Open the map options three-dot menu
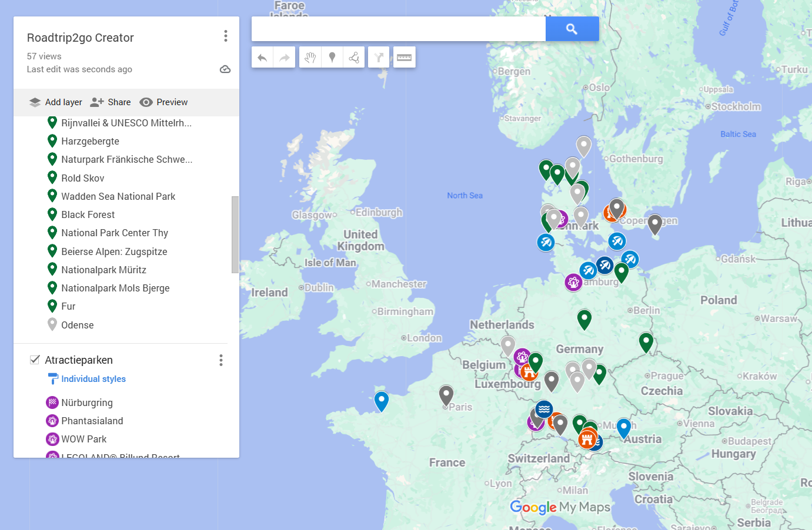The height and width of the screenshot is (530, 812). [225, 35]
